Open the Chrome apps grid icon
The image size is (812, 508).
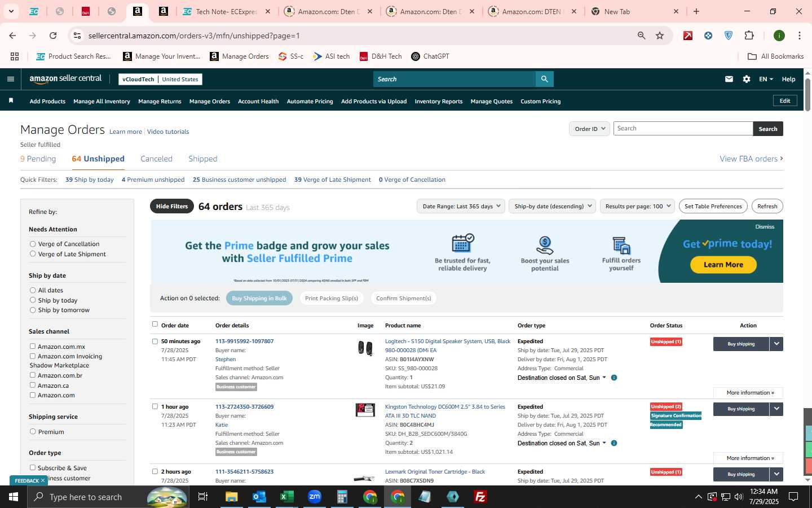click(15, 56)
